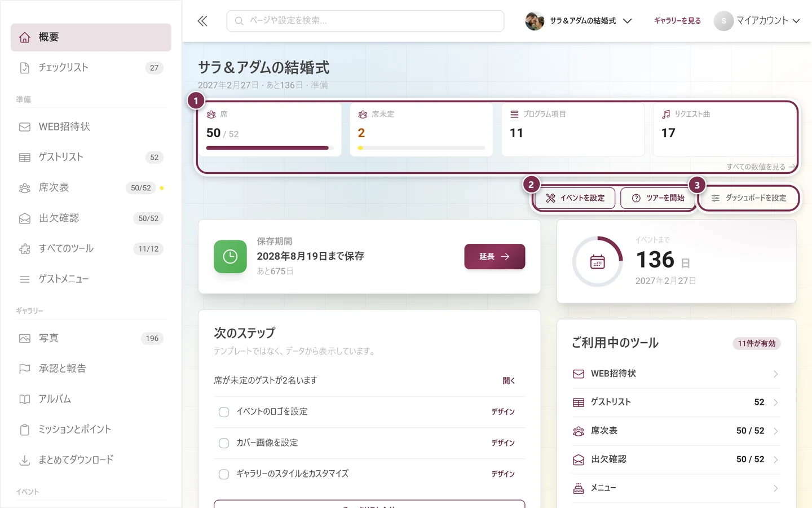Open 席次表 chevron in ご利用中のツール
This screenshot has width=812, height=508.
[x=776, y=431]
